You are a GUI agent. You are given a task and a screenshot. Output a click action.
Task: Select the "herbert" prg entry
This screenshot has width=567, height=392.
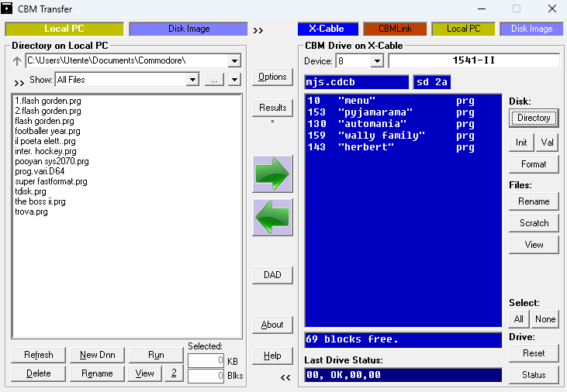click(403, 147)
